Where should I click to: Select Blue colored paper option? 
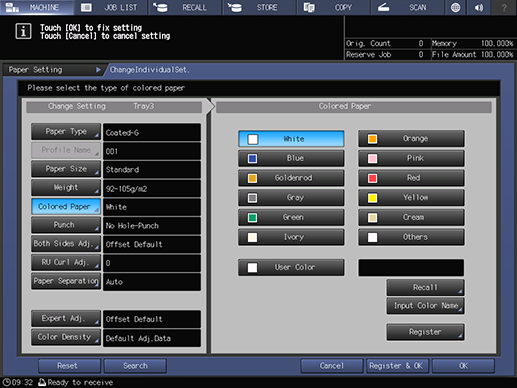[291, 158]
